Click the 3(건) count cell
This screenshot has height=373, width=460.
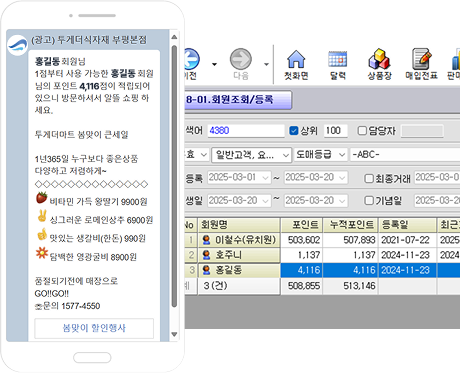239,286
